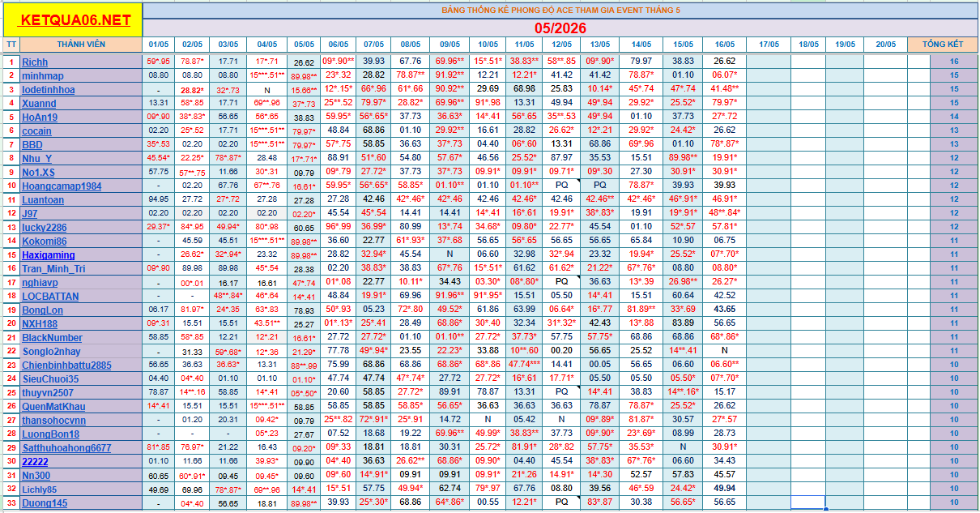Select Satthuhoahong6677's N cell under 15/05

pos(684,447)
